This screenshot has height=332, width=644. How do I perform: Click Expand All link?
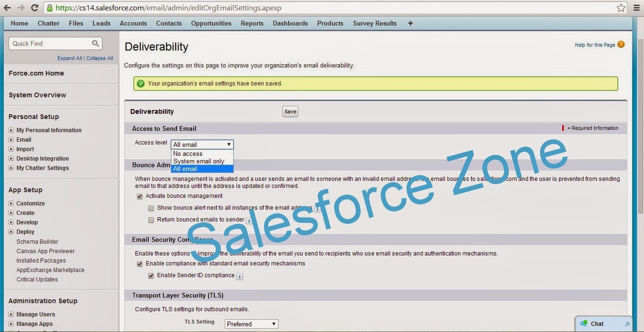69,58
